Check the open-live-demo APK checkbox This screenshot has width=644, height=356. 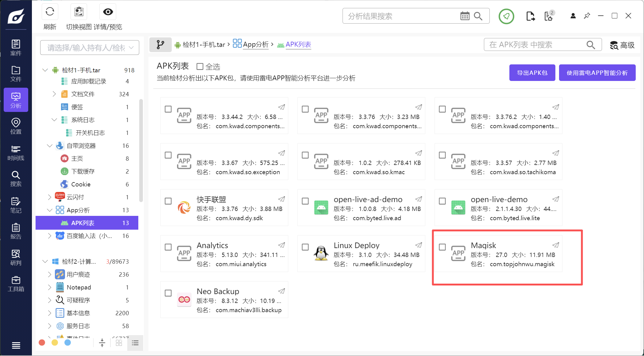coord(442,201)
